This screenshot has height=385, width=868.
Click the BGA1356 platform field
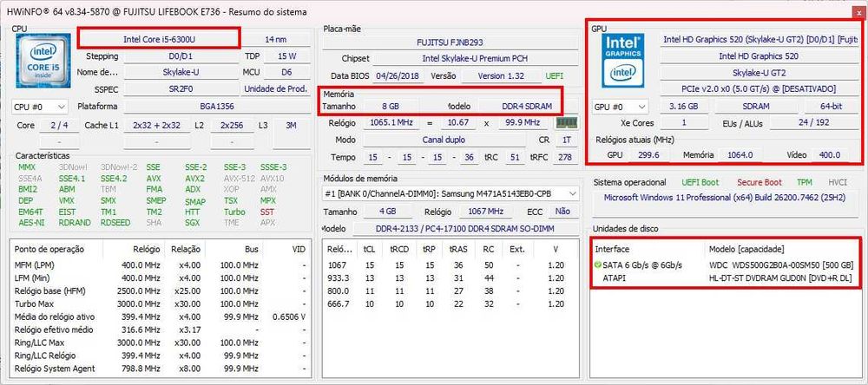216,106
